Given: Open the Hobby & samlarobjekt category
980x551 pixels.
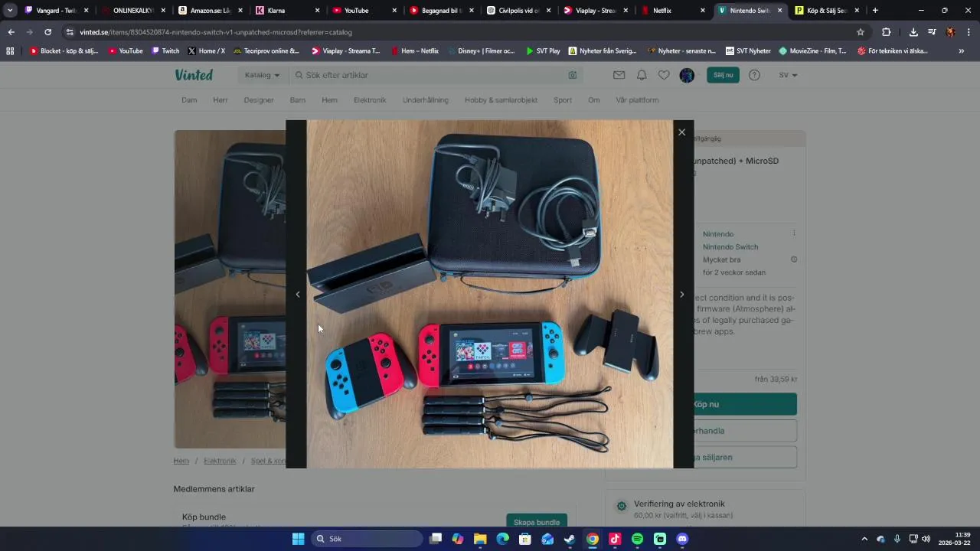Looking at the screenshot, I should (x=501, y=100).
